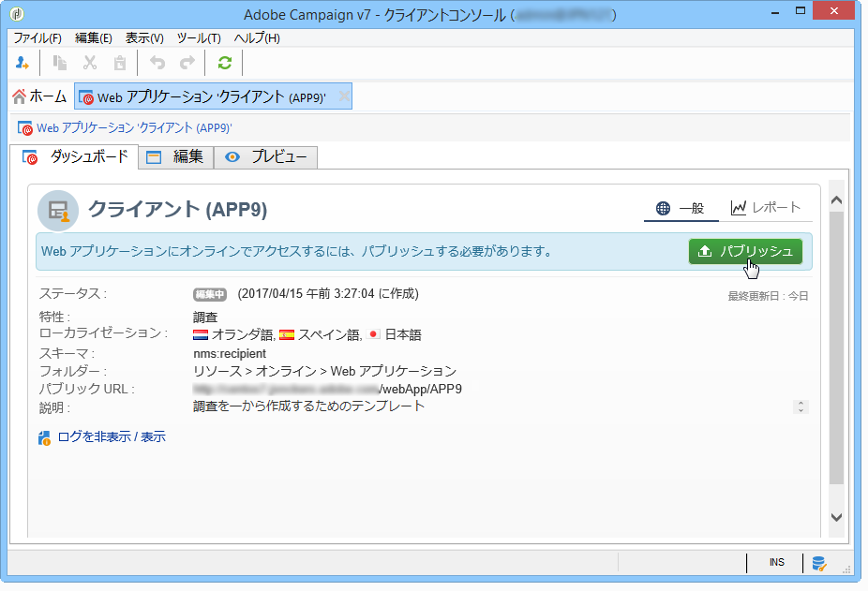Click the Copy toolbar icon
Image resolution: width=868 pixels, height=591 pixels.
pyautogui.click(x=60, y=63)
